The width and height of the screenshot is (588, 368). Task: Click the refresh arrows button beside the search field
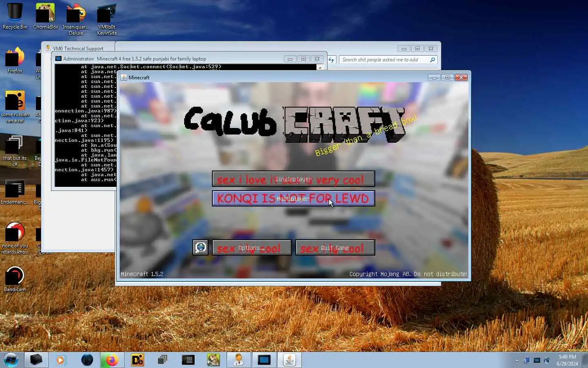(x=331, y=60)
